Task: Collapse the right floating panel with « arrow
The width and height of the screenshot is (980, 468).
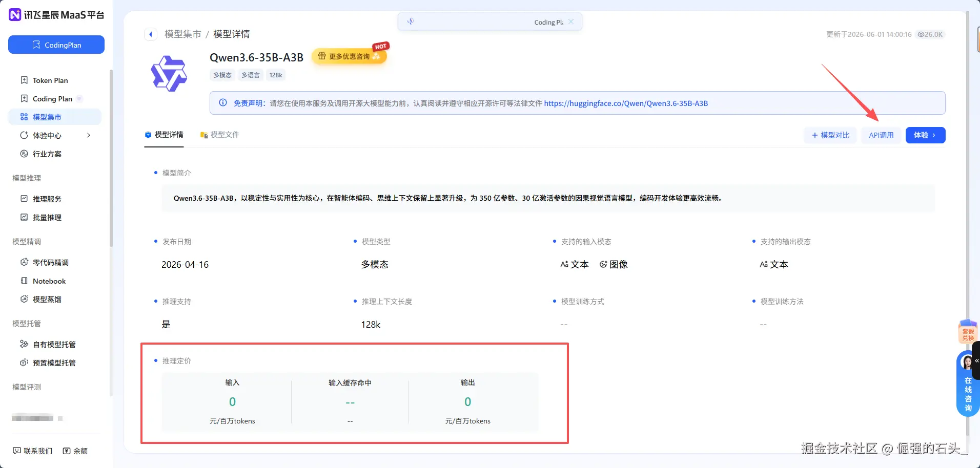Action: [976, 360]
